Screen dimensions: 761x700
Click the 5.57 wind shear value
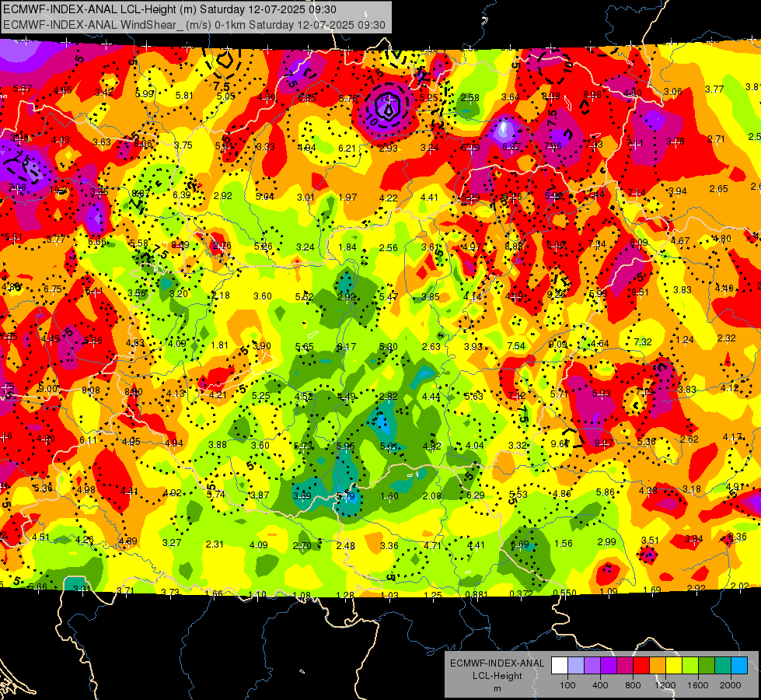click(23, 89)
